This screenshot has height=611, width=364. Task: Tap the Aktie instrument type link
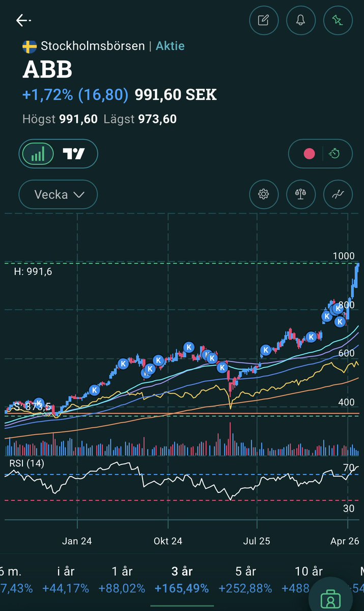point(170,46)
